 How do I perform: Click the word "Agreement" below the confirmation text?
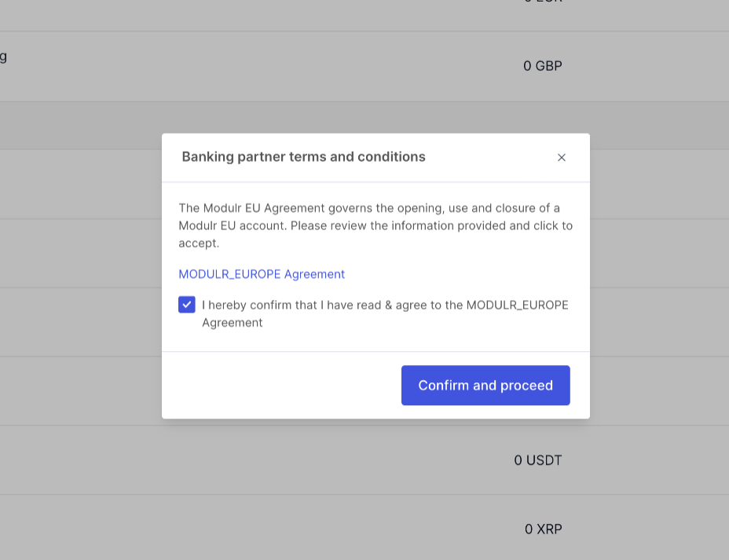tap(232, 323)
